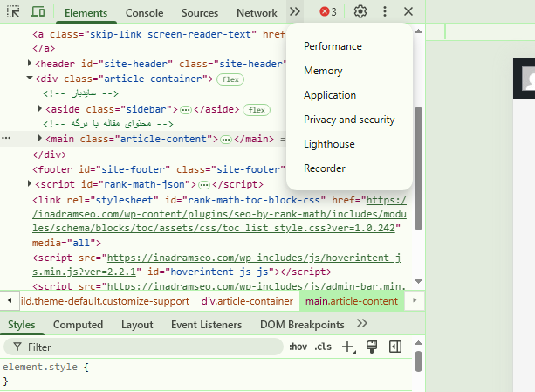Viewport: 535px width, 392px height.
Task: Toggle the :hov element state panel
Action: [x=298, y=347]
